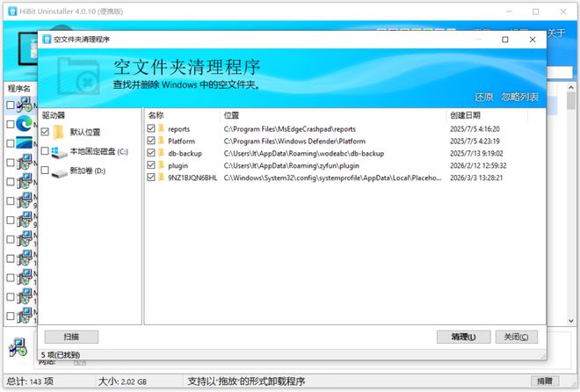
Task: Toggle the 默认位置 checkbox
Action: click(45, 132)
